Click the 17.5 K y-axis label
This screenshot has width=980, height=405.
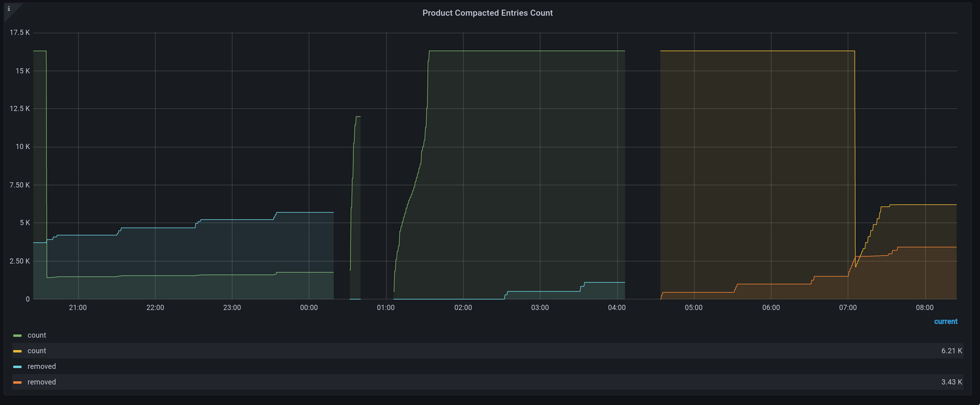tap(20, 33)
